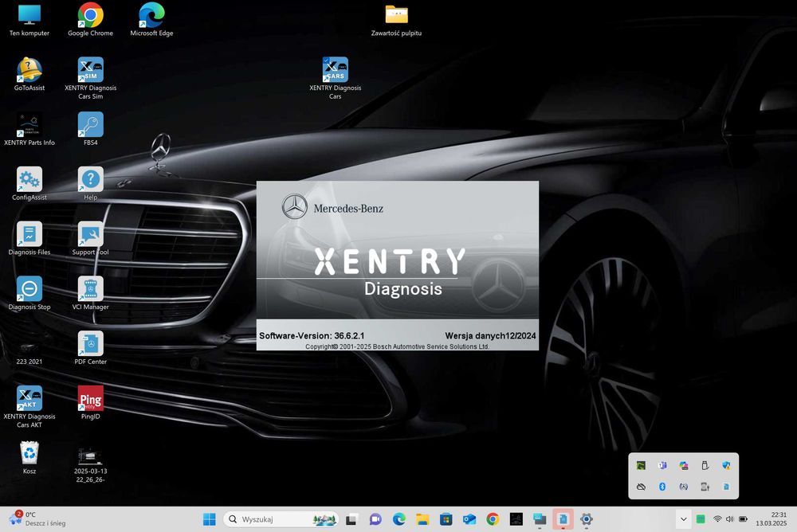Open the weather widget Deszcz i śnieg

click(37, 518)
